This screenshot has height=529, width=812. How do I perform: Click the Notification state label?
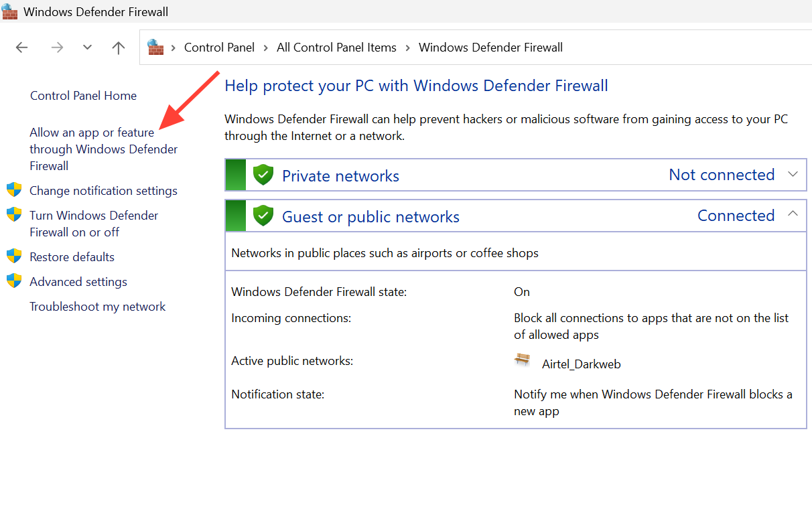[277, 394]
